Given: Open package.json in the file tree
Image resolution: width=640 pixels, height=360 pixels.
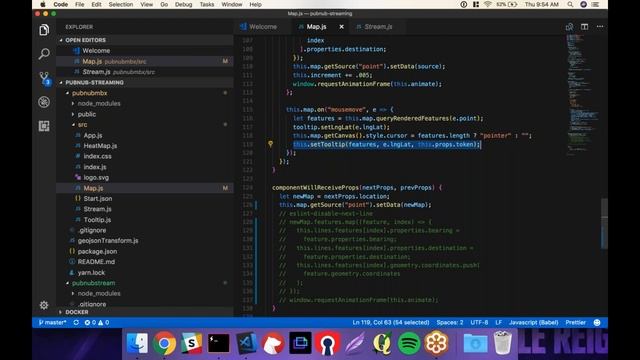Looking at the screenshot, I should (x=97, y=251).
